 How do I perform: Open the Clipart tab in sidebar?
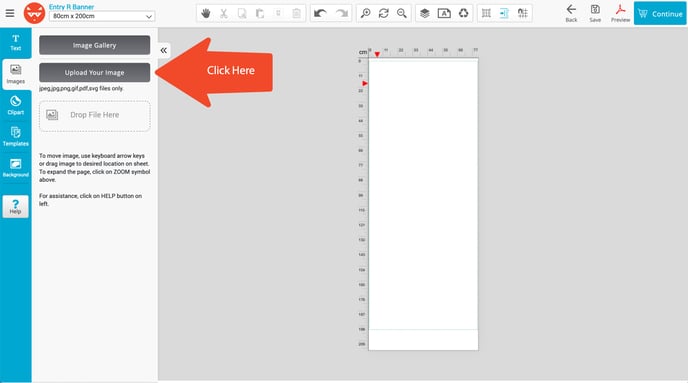tap(15, 106)
